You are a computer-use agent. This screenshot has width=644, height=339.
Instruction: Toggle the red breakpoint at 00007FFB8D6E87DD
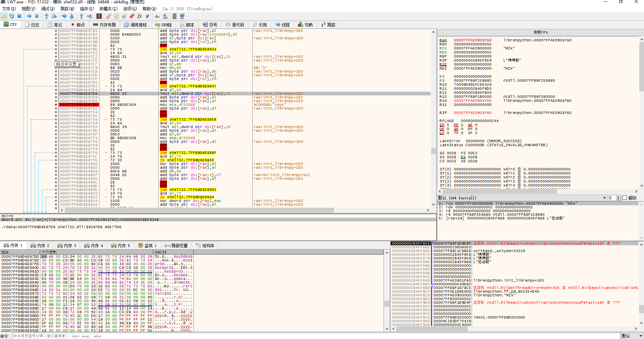point(56,105)
